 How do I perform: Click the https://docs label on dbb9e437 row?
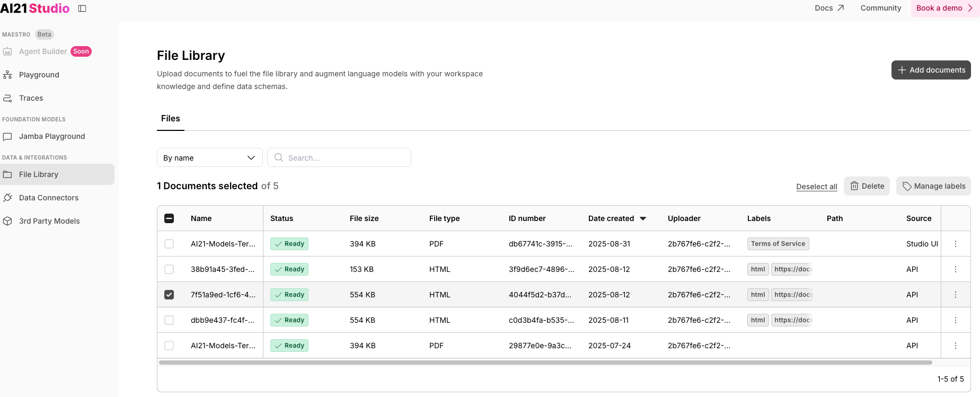(x=792, y=320)
